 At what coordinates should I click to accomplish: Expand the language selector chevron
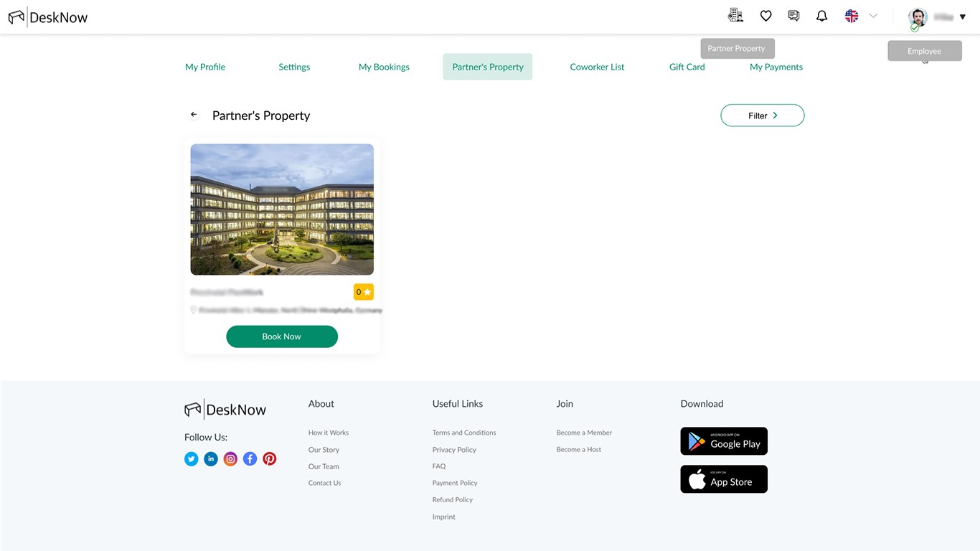click(873, 16)
